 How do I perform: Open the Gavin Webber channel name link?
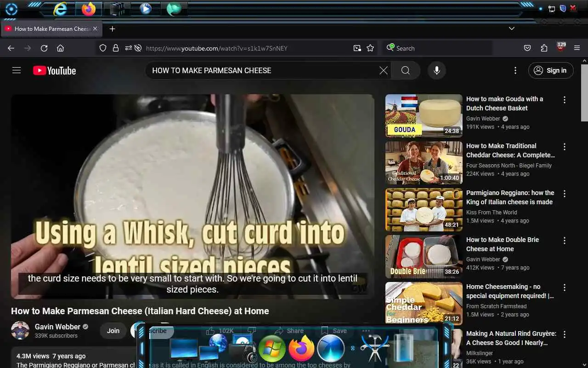[x=57, y=327]
